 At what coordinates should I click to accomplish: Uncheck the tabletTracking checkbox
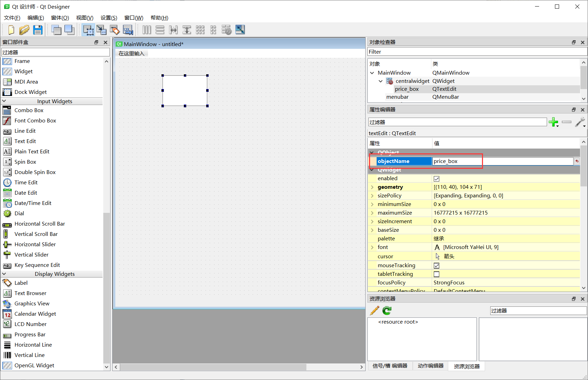coord(437,274)
